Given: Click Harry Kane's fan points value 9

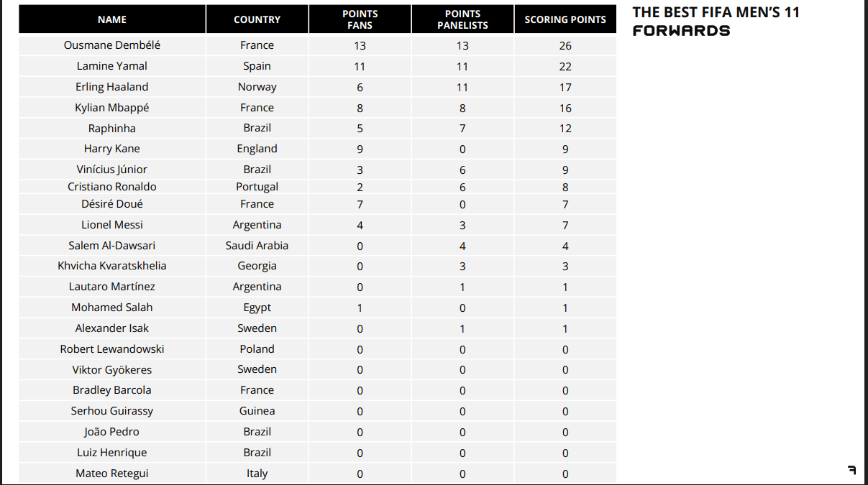Looking at the screenshot, I should pyautogui.click(x=360, y=149).
